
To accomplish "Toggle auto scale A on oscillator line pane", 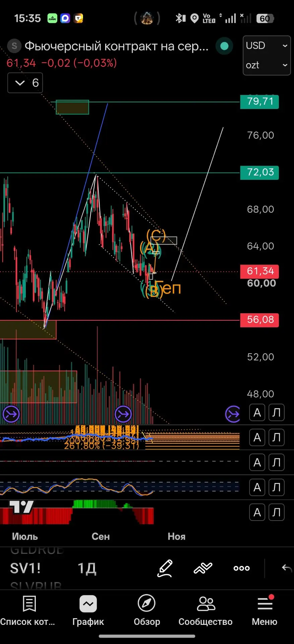I will tap(257, 487).
